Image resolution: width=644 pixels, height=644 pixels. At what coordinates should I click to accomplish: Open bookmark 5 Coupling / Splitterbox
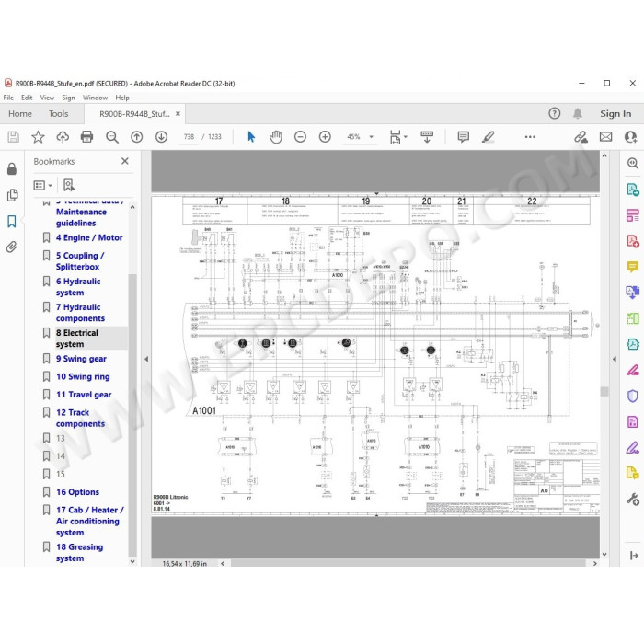80,261
